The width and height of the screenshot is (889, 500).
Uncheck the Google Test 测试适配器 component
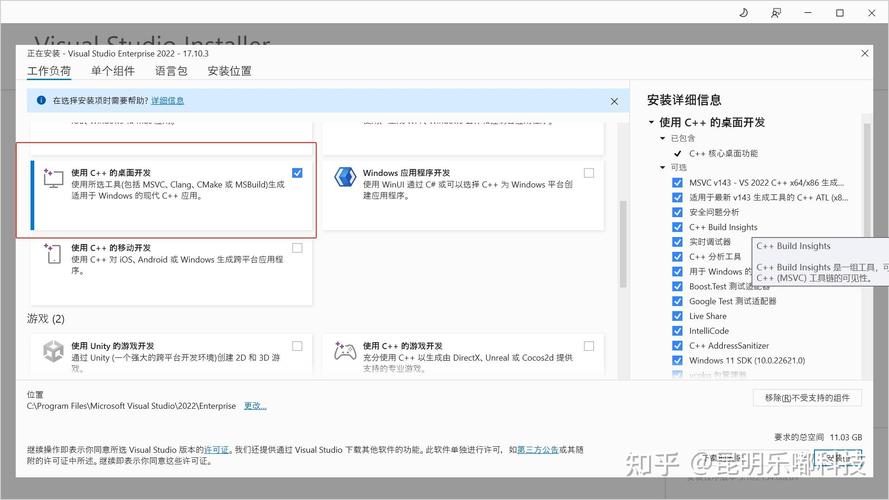click(677, 301)
